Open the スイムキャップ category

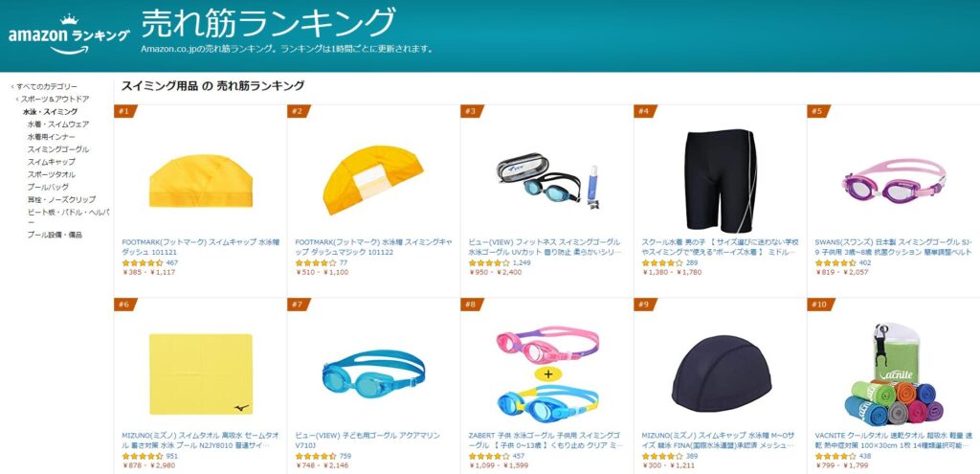pos(52,161)
